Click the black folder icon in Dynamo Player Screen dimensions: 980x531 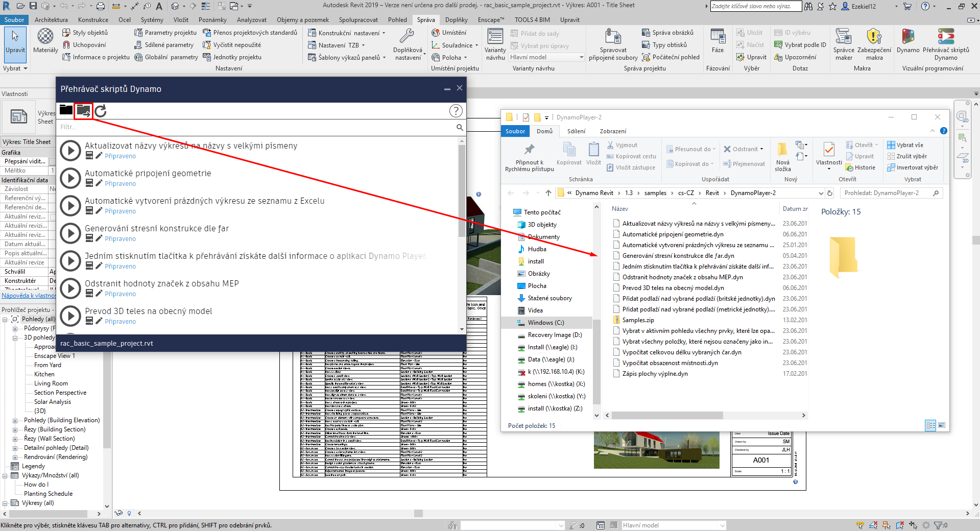(x=66, y=110)
